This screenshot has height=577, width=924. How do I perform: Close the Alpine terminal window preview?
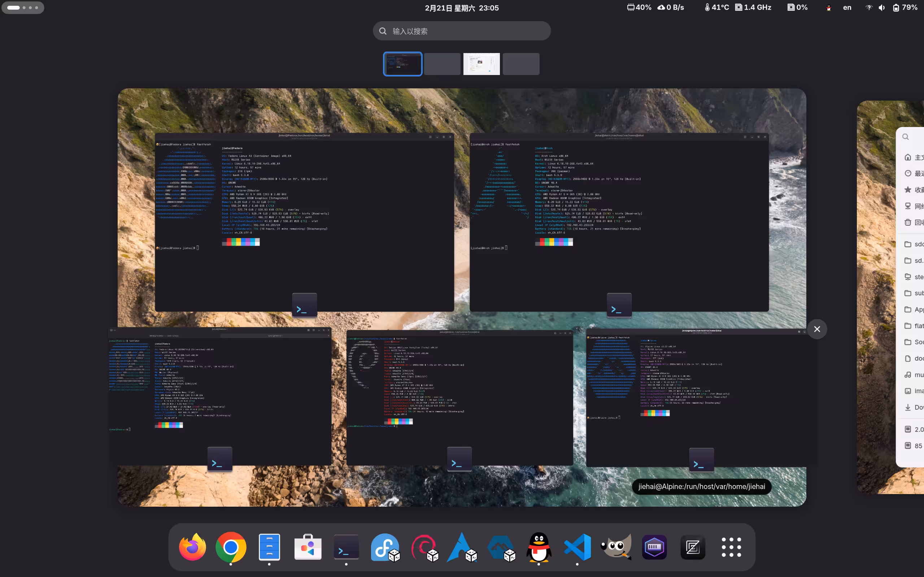click(817, 329)
